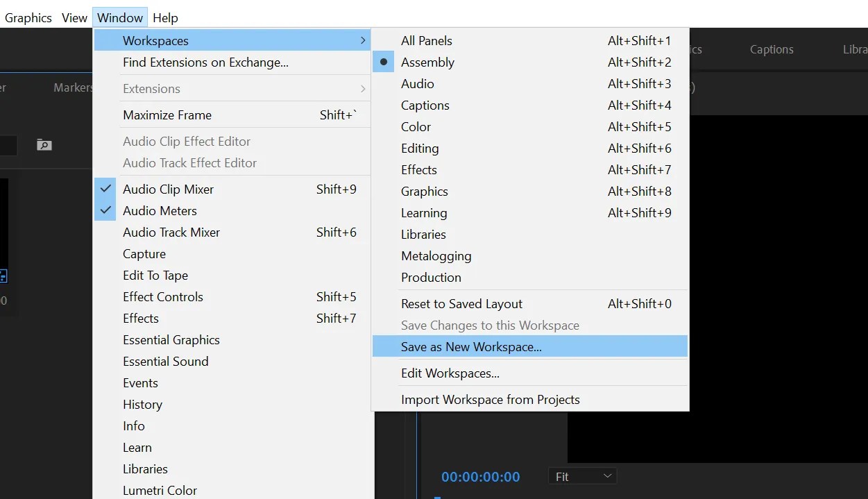
Task: Click Import Workspace from Projects
Action: (x=491, y=399)
